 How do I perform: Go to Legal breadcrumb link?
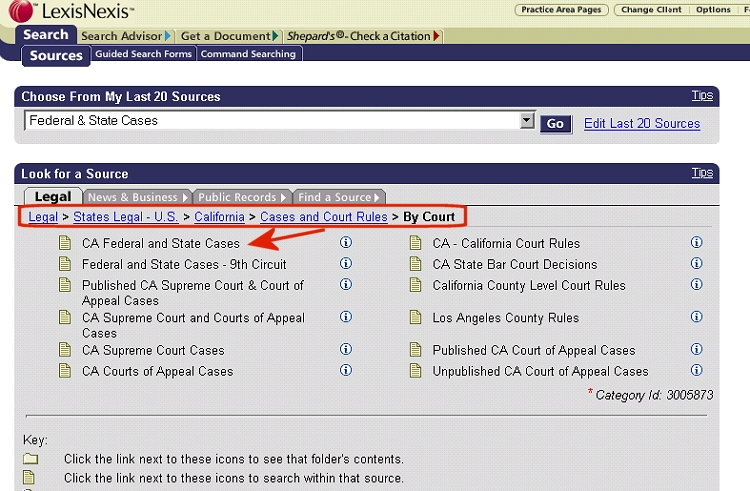tap(43, 217)
